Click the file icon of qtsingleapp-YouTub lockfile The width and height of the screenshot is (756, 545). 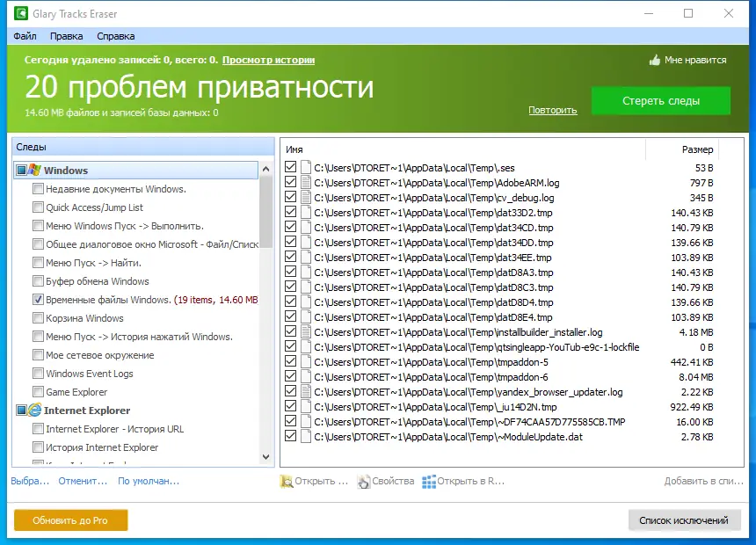305,346
